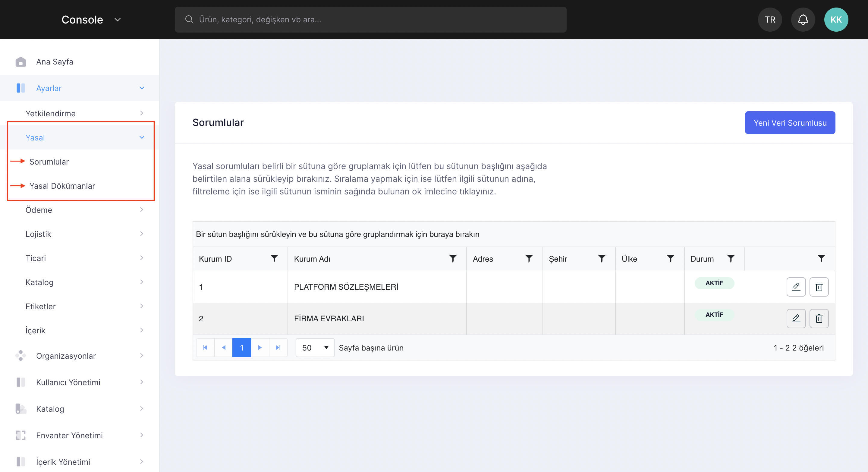Click the Ana Sayfa home icon
868x472 pixels.
[20, 62]
